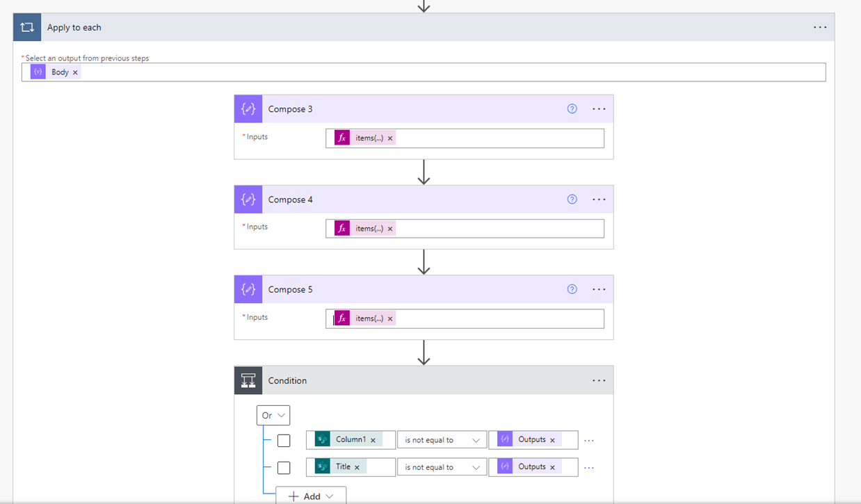The height and width of the screenshot is (504, 861).
Task: Click the Apply to each loop icon
Action: tap(27, 27)
